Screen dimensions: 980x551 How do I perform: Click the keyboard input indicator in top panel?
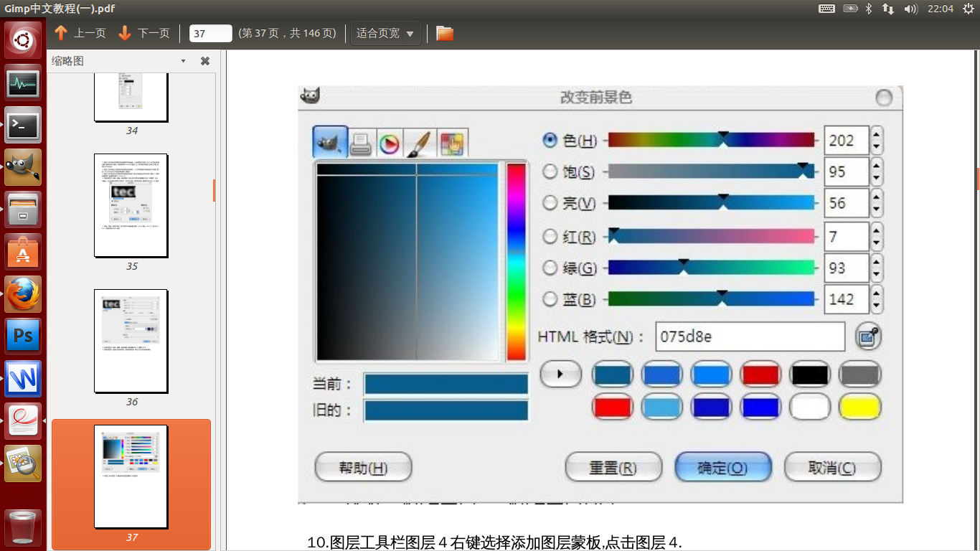click(826, 9)
